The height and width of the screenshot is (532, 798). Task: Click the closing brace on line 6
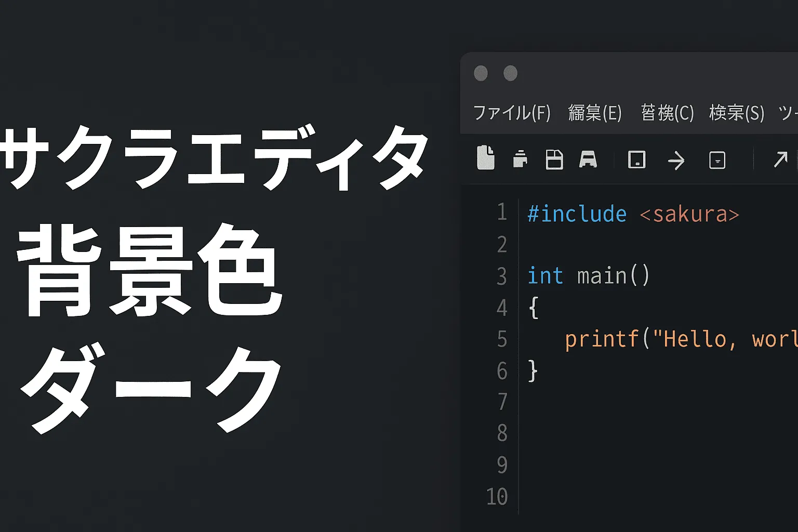[x=533, y=371]
